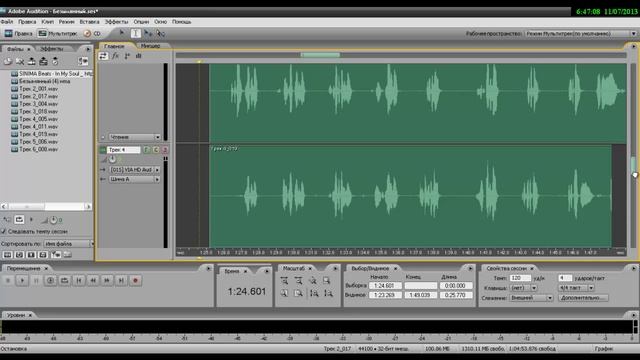
Task: Select the Time Selection I-beam tool
Action: pyautogui.click(x=136, y=33)
